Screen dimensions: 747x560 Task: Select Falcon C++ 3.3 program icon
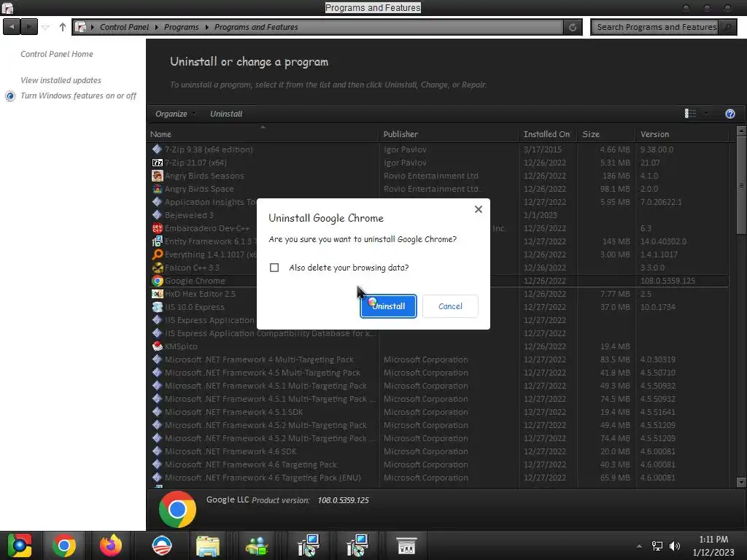coord(158,268)
